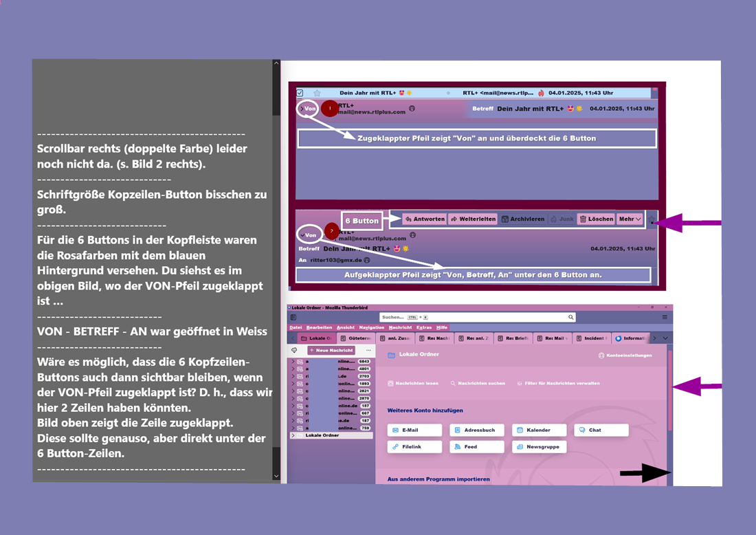Select the Lokale Ordner folder row

(331, 435)
